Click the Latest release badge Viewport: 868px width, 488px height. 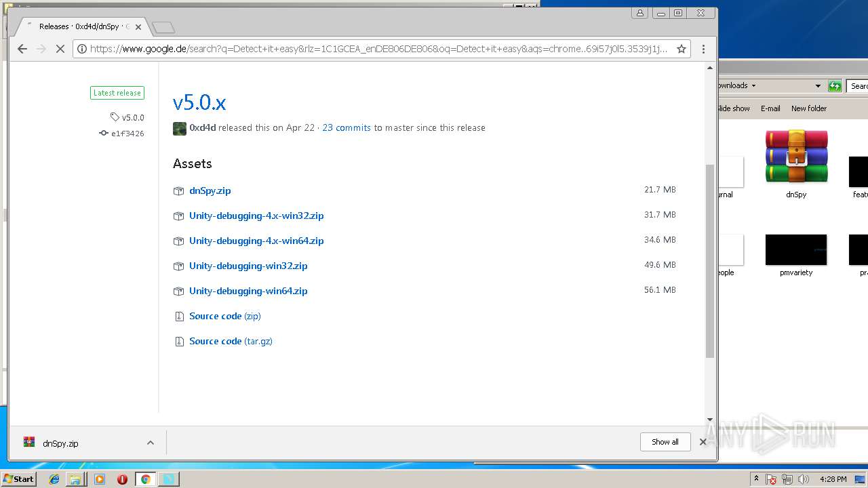pos(117,93)
